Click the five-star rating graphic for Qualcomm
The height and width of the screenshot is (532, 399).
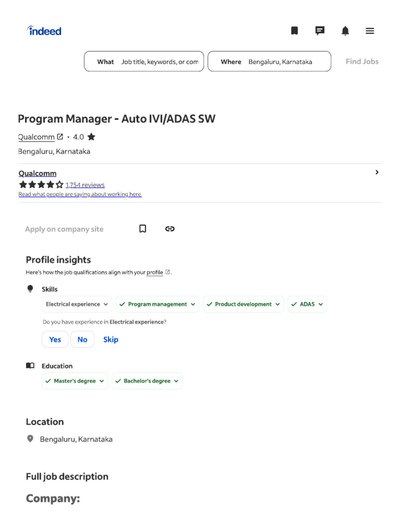[x=41, y=184]
